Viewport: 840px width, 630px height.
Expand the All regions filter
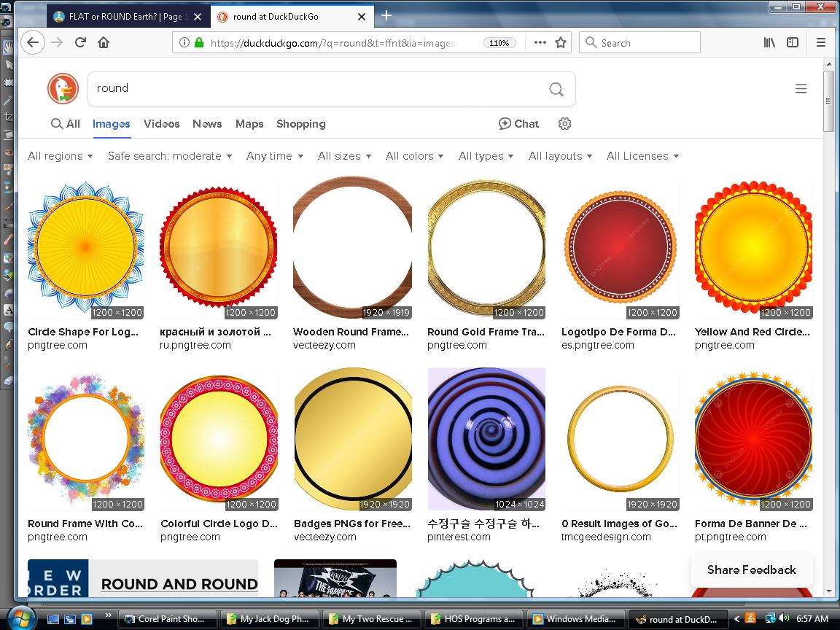tap(60, 156)
